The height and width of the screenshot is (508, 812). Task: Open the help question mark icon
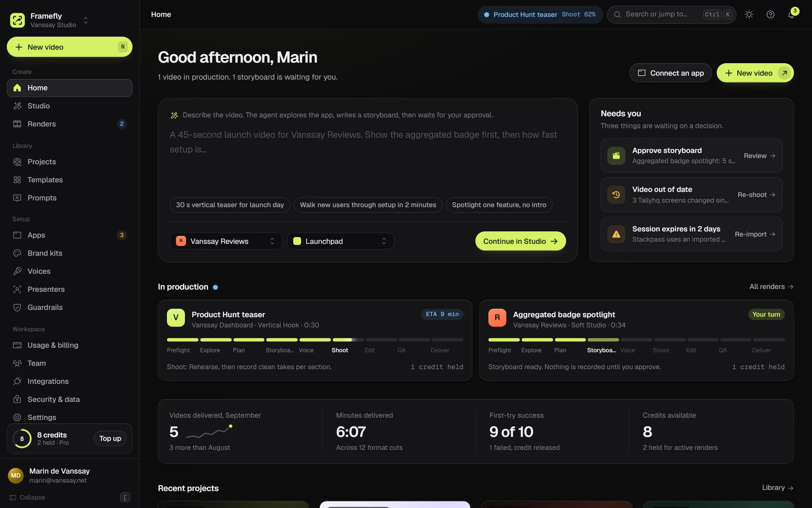[770, 14]
